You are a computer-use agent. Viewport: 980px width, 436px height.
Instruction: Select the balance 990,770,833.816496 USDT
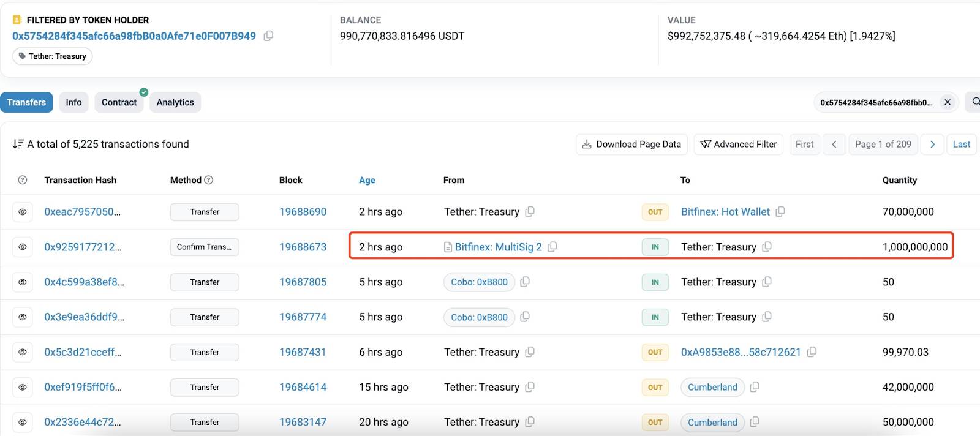click(402, 36)
